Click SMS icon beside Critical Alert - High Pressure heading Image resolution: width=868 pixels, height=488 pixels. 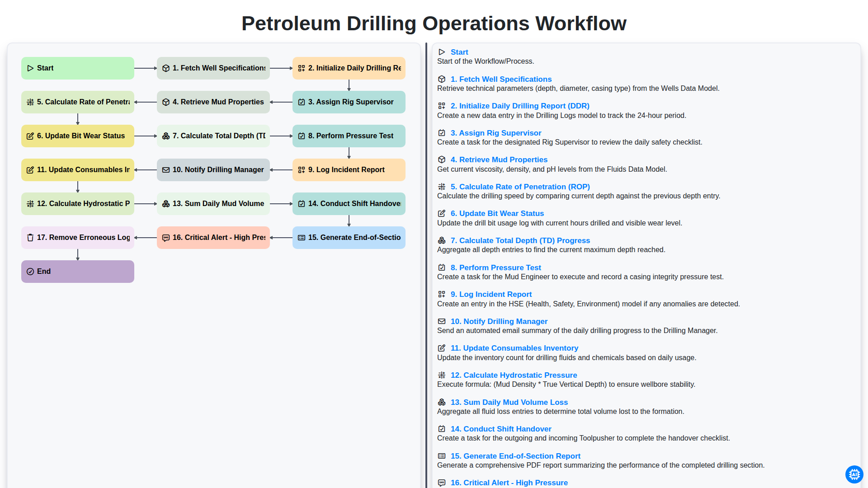coord(442,483)
